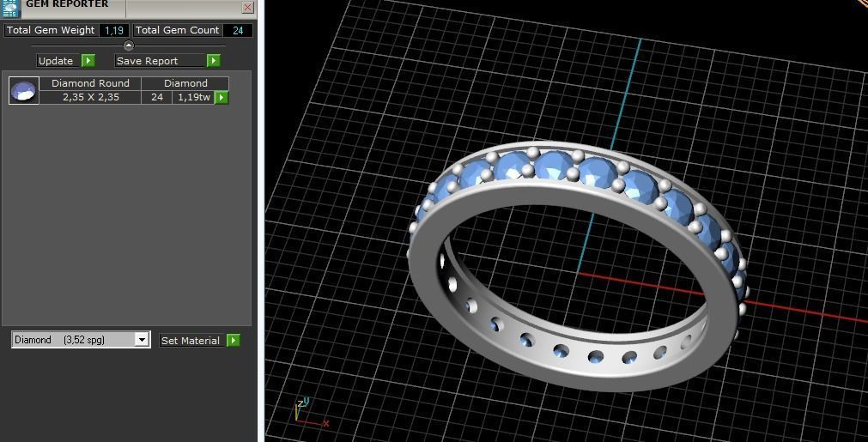This screenshot has height=442, width=868.
Task: Click the '2,35 X 2,35' size cell
Action: pyautogui.click(x=90, y=97)
